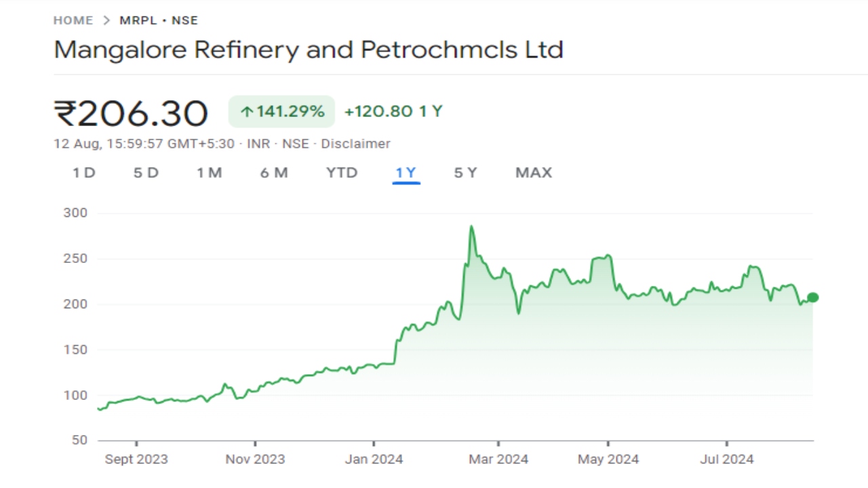
Task: Click the ₹206.30 price value
Action: (131, 113)
